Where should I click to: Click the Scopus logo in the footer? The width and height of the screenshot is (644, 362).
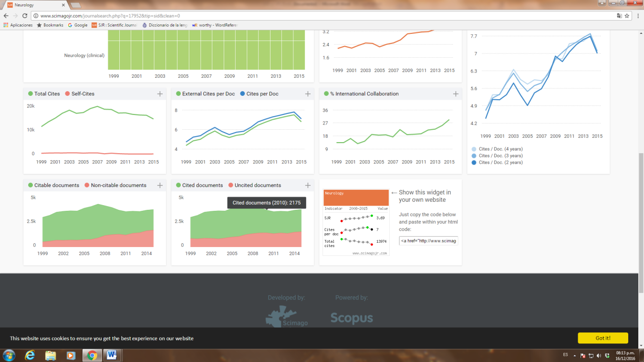(x=352, y=318)
